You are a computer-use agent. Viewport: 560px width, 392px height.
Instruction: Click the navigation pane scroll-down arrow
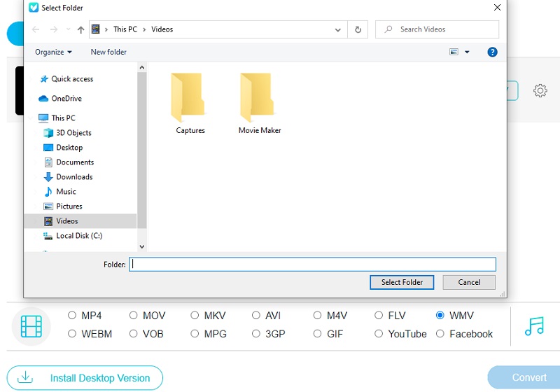pyautogui.click(x=142, y=246)
